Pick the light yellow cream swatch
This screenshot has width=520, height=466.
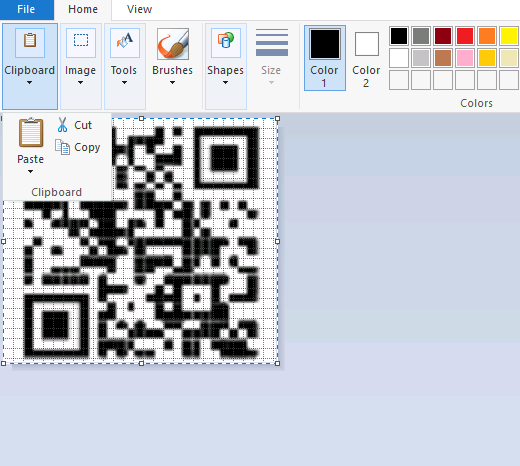(x=509, y=58)
